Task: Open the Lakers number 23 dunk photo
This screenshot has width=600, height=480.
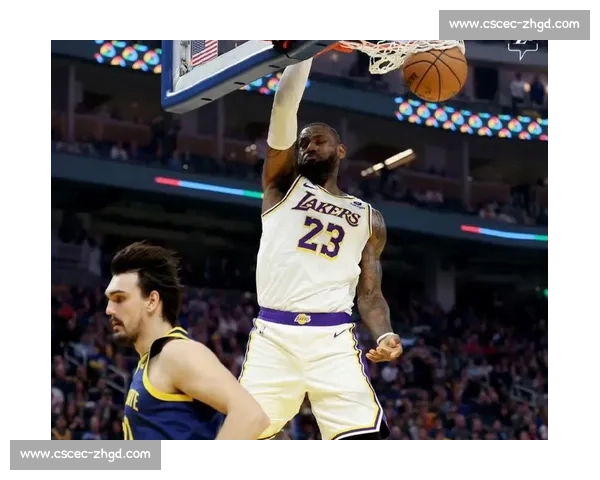Action: click(299, 240)
